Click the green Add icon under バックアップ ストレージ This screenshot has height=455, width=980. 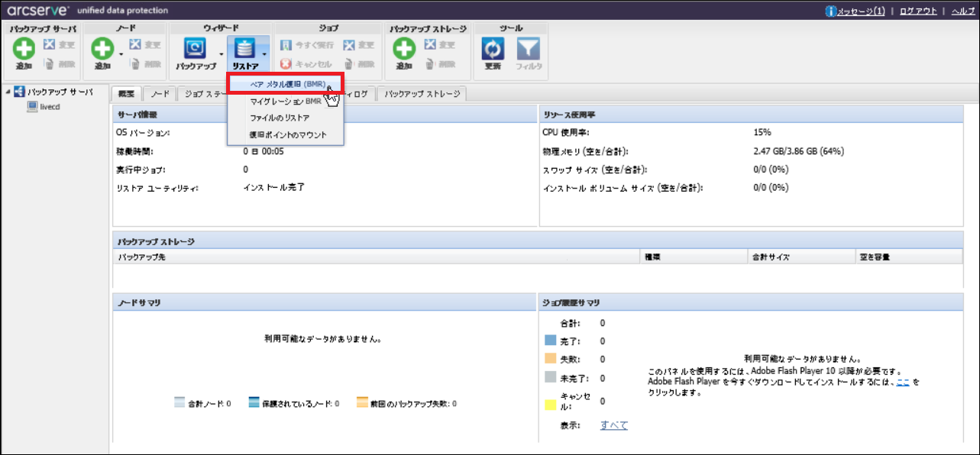tap(405, 50)
